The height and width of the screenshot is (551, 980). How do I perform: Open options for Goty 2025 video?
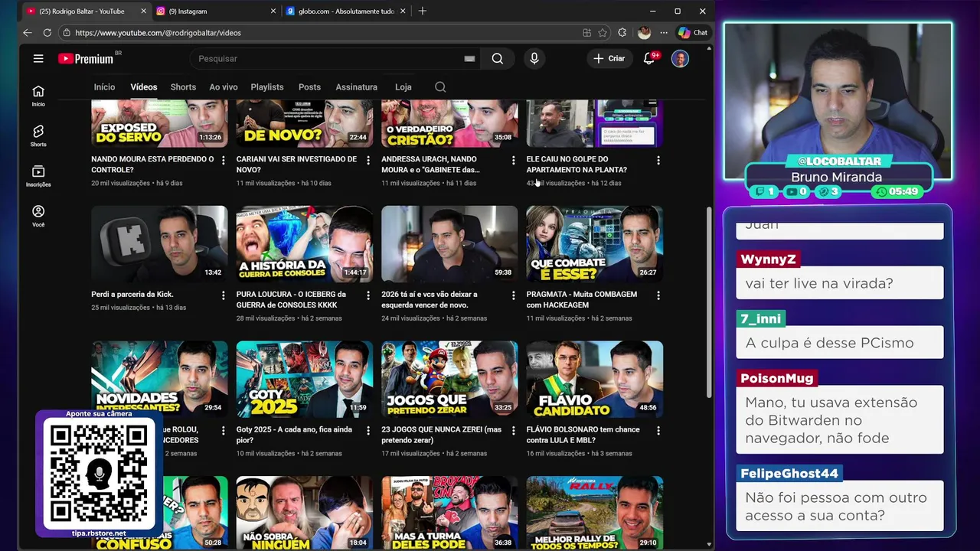(368, 431)
